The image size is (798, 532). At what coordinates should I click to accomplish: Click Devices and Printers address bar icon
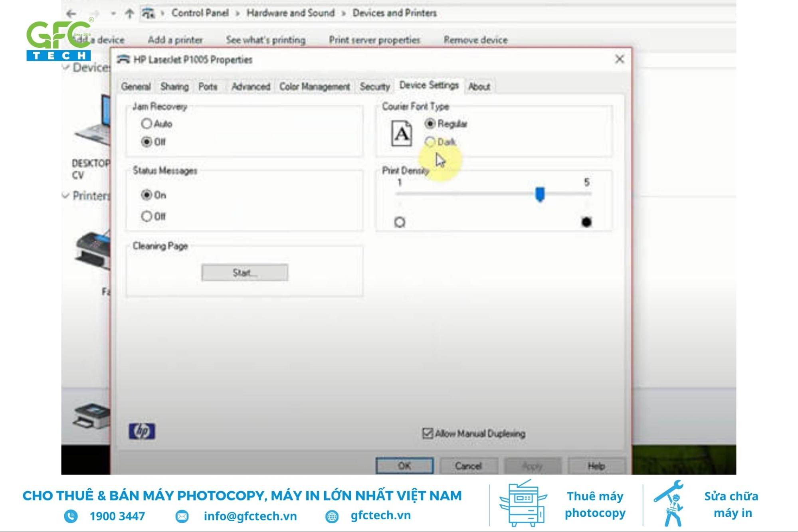tap(149, 14)
